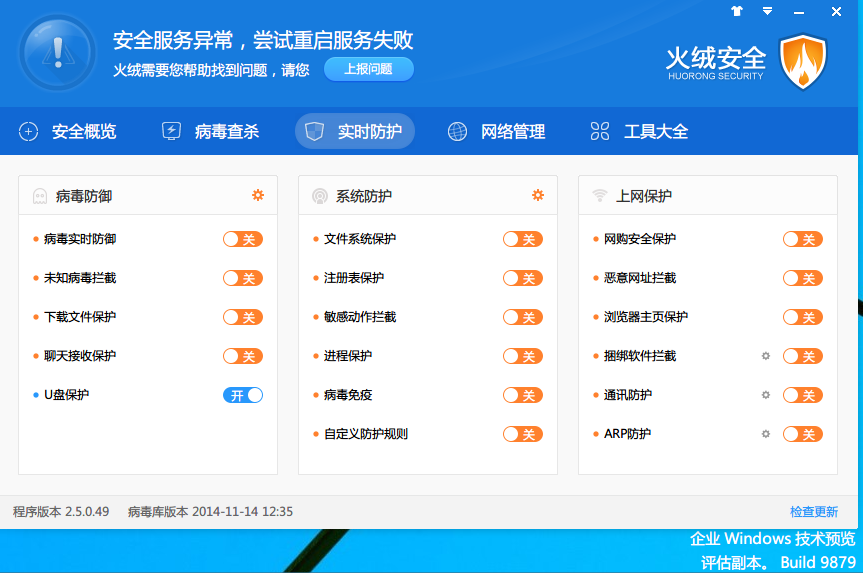This screenshot has height=573, width=863.
Task: Open the title bar dropdown menu arrow
Action: coord(767,12)
